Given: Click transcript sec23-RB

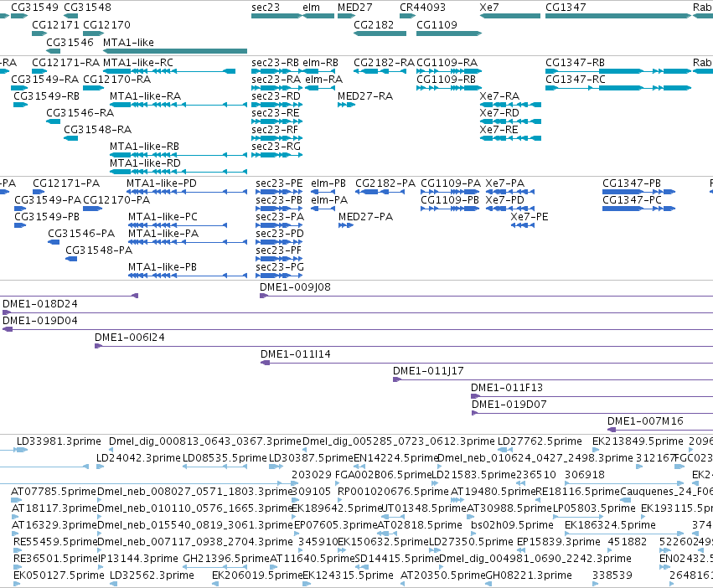Looking at the screenshot, I should [x=277, y=71].
